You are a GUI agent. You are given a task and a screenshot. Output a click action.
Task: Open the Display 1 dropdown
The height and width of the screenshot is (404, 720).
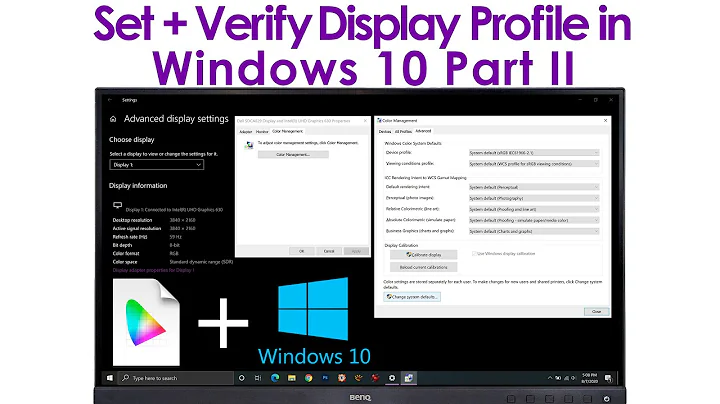coord(157,165)
